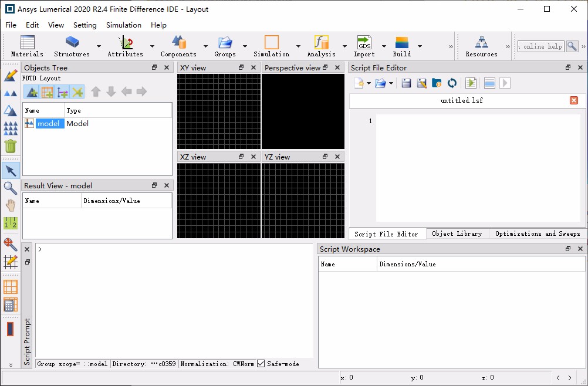Select the Zoom magnifier tool in sidebar

[11, 188]
